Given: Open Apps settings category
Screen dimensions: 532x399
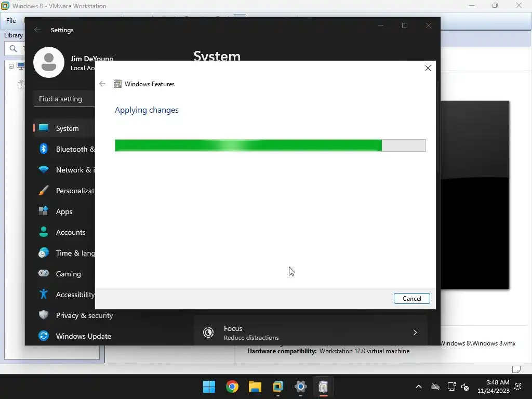Looking at the screenshot, I should click(x=64, y=211).
